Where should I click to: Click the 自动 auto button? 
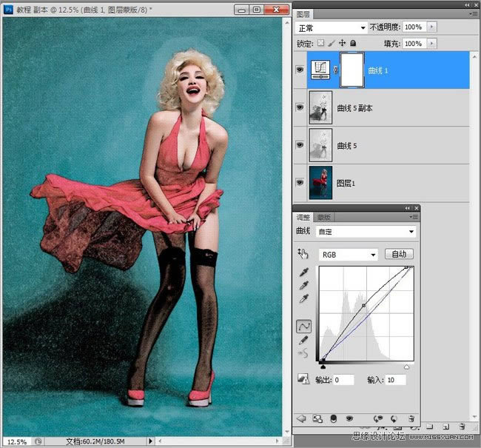click(x=399, y=254)
